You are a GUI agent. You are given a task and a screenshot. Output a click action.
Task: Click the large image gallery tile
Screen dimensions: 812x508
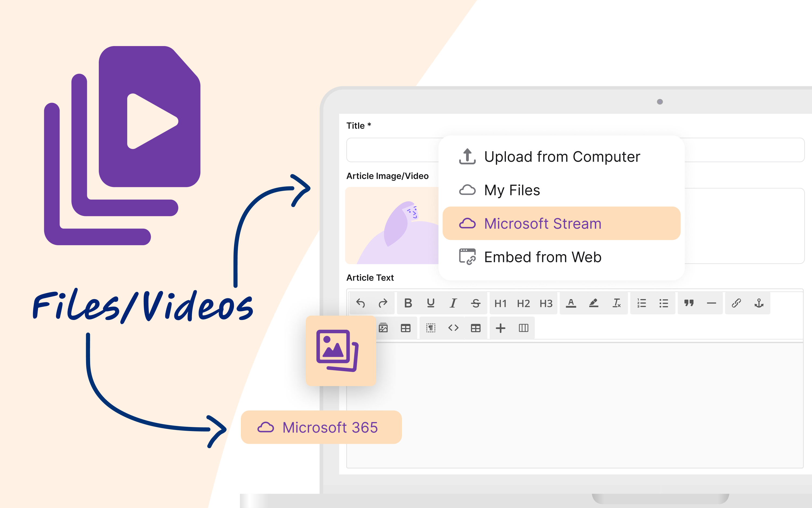click(x=341, y=351)
